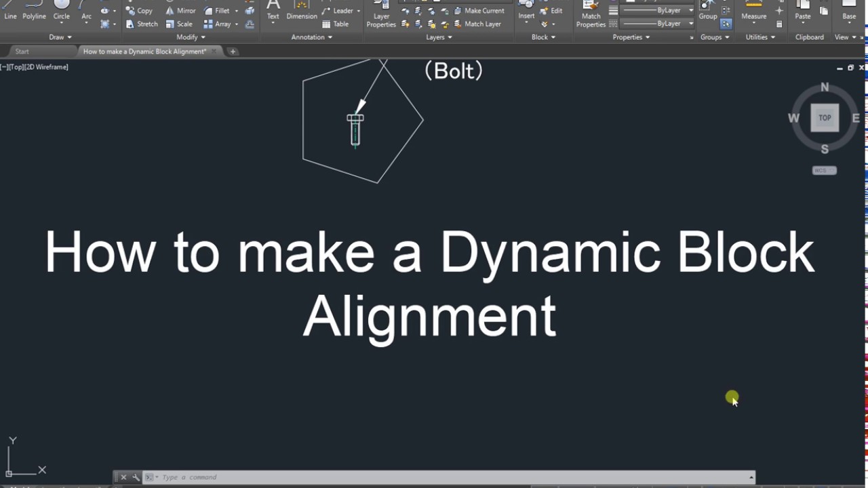868x488 pixels.
Task: Activate the Mirror command
Action: [x=180, y=11]
